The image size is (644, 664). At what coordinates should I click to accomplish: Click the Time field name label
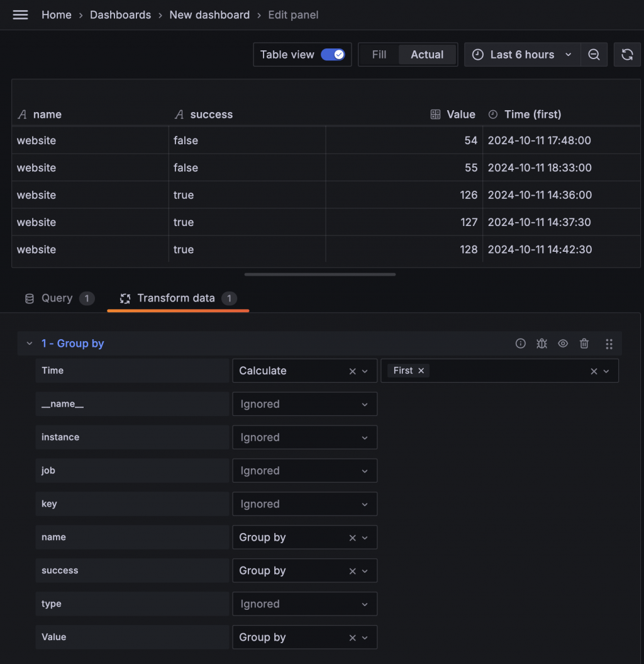click(52, 371)
